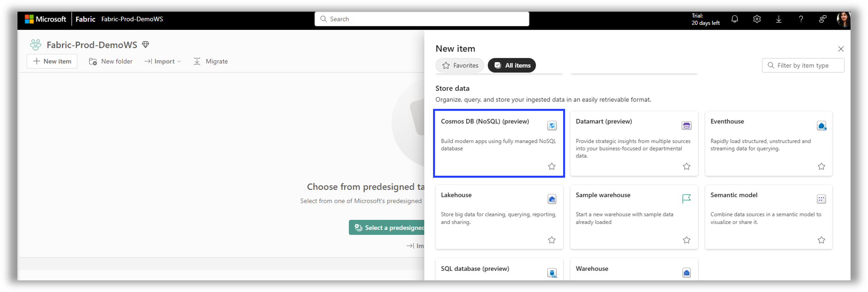Viewport: 868px width, 292px height.
Task: Open the Sample warehouse card
Action: [634, 217]
